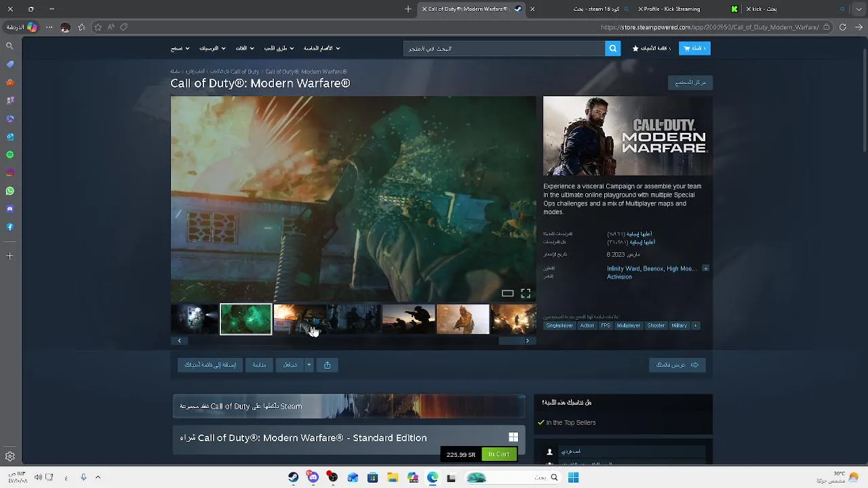Click the FPS tag
Viewport: 868px width, 488px height.
(x=606, y=325)
